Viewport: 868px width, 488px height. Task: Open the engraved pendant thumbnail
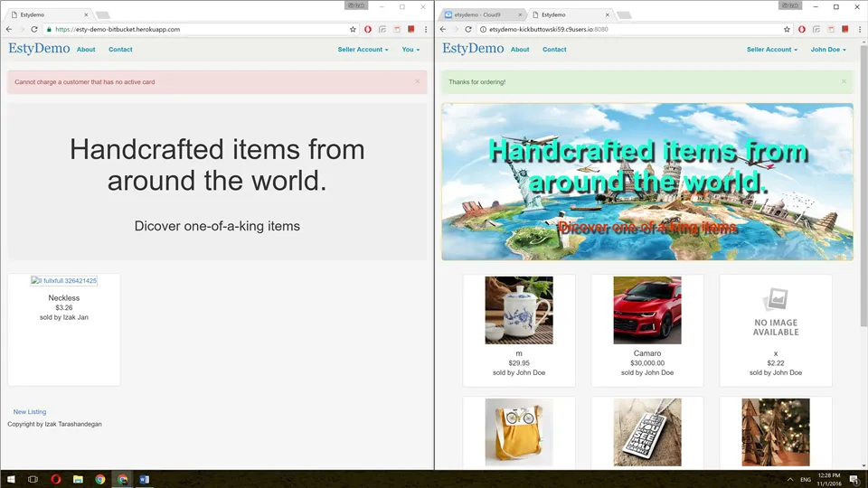647,432
